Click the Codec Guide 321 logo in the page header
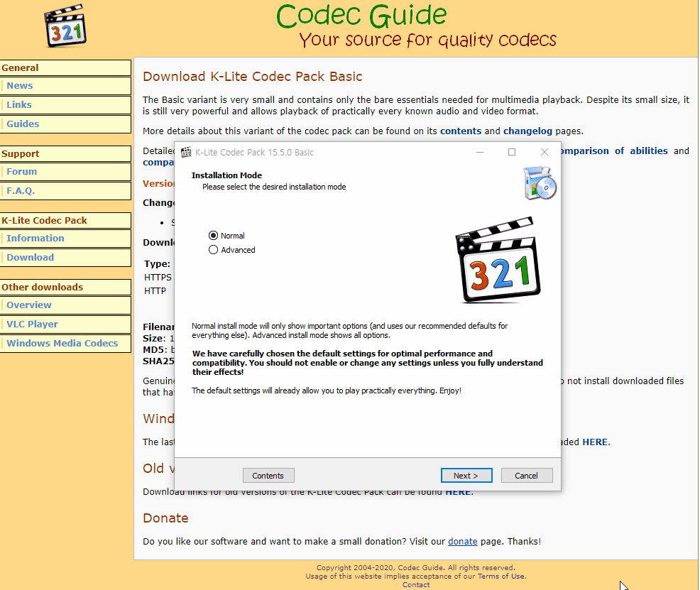The height and width of the screenshot is (590, 700). coord(65,26)
